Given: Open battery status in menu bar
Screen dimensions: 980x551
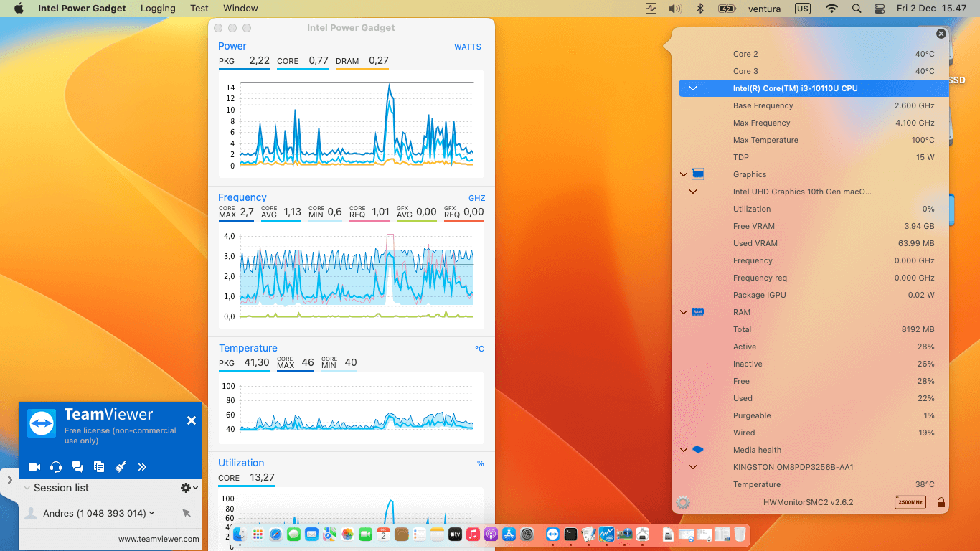Looking at the screenshot, I should coord(727,9).
